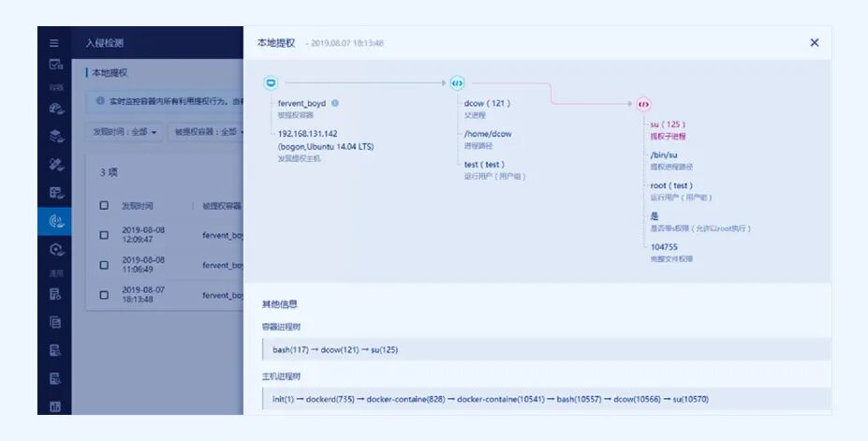Click the 被提权容器 column header
Image resolution: width=868 pixels, height=441 pixels.
pyautogui.click(x=222, y=206)
